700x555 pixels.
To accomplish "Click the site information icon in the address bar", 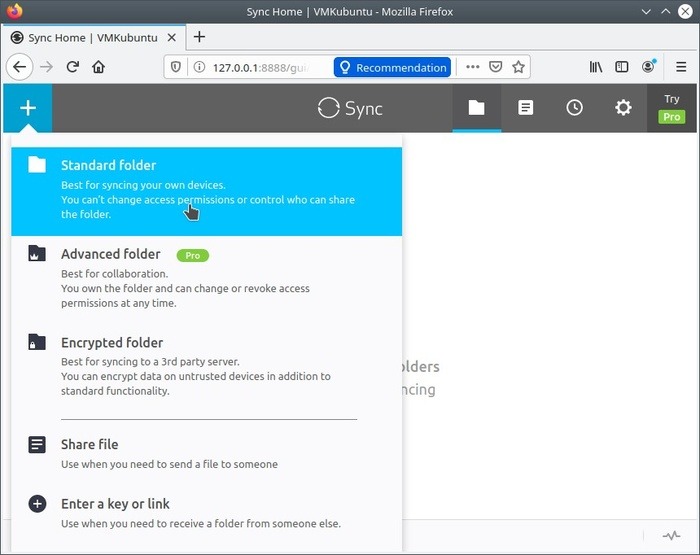I will 199,67.
